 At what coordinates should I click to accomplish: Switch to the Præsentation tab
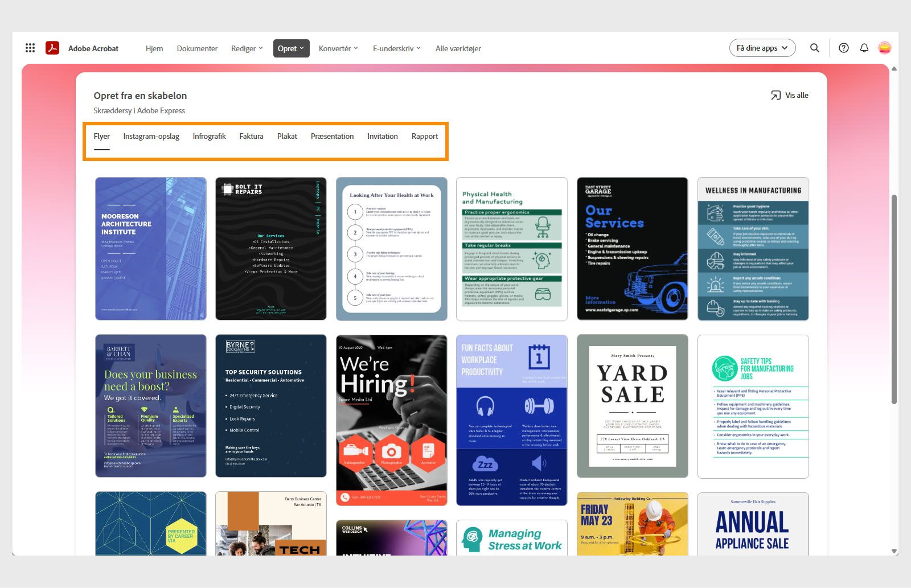tap(333, 137)
